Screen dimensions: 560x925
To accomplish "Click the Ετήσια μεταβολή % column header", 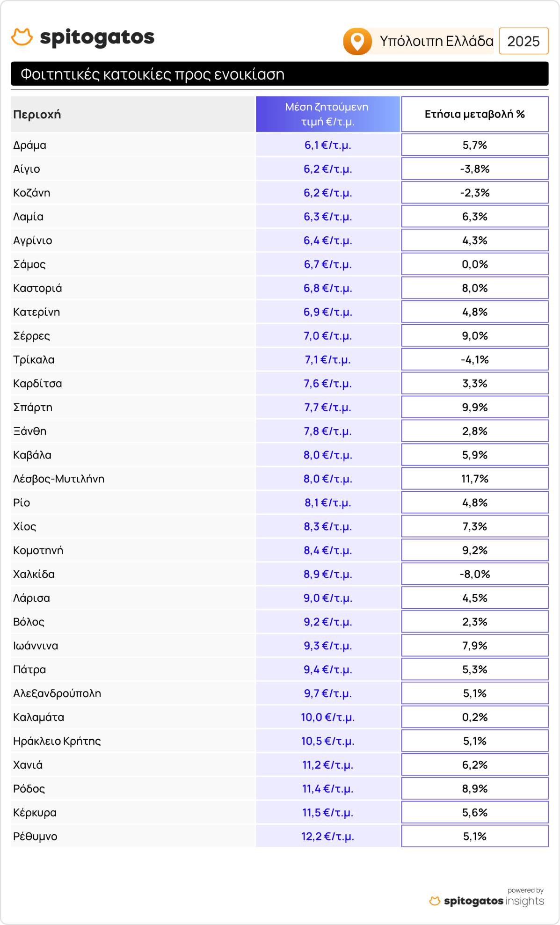I will point(474,114).
